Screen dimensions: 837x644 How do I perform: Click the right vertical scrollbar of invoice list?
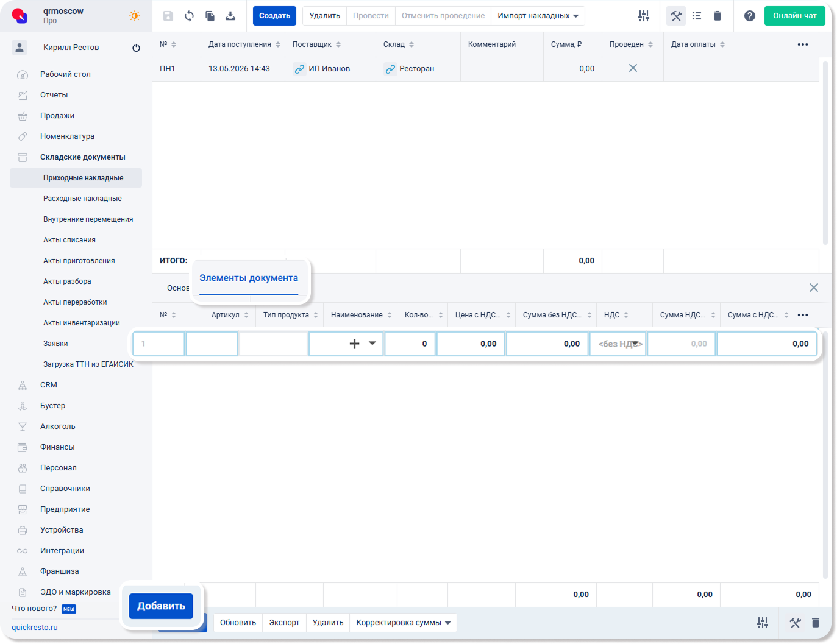(x=825, y=152)
